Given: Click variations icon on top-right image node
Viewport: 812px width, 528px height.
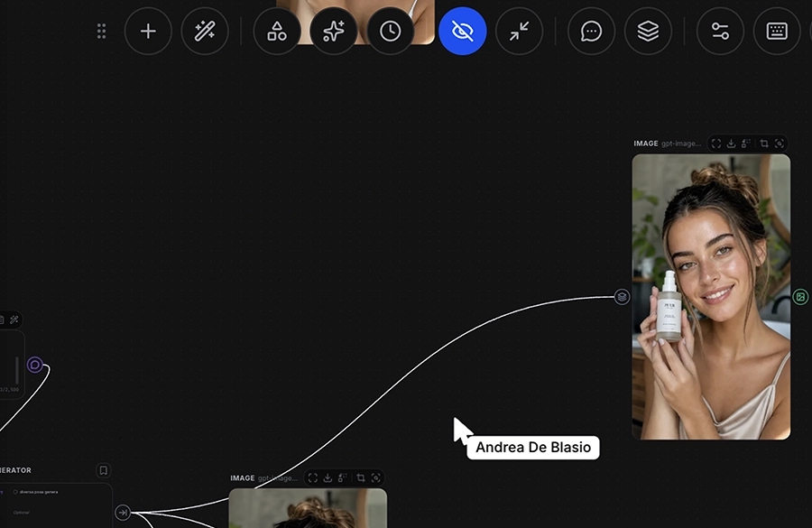Looking at the screenshot, I should click(746, 144).
